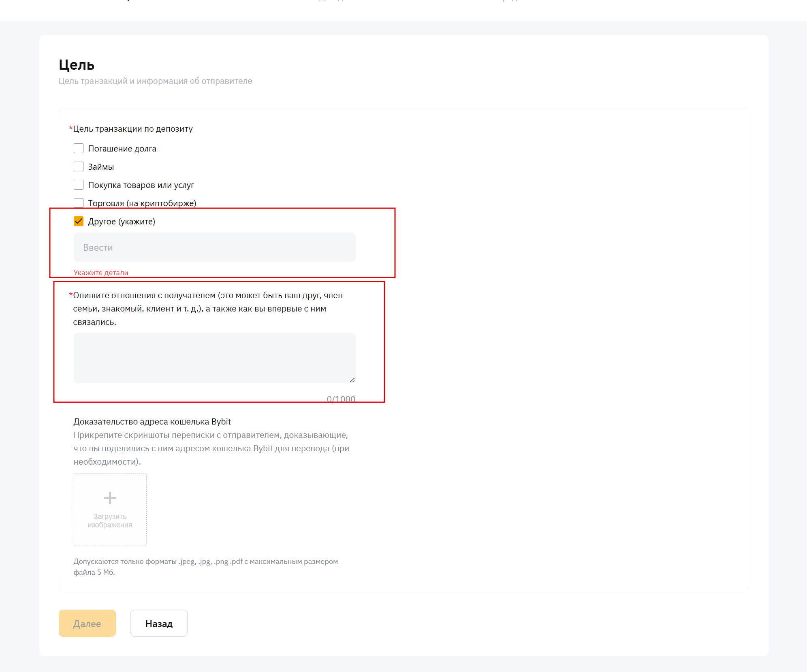Screen dimensions: 807x672
Task: Select the Торговля (на криптобирже) checkbox
Action: [x=79, y=203]
